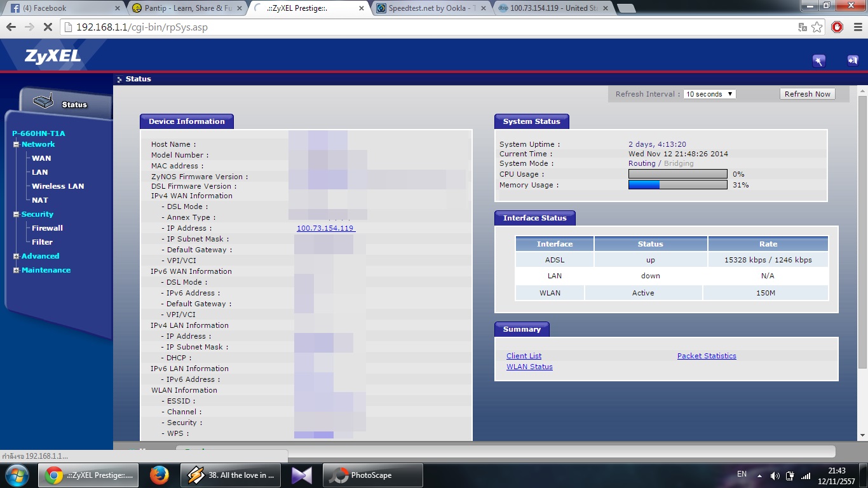Open the WAN menu item

(x=41, y=158)
